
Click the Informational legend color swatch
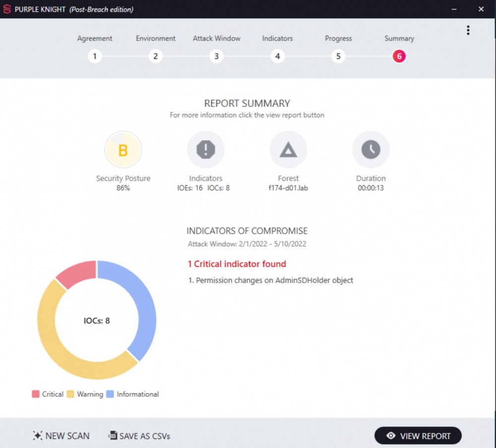[x=110, y=394]
